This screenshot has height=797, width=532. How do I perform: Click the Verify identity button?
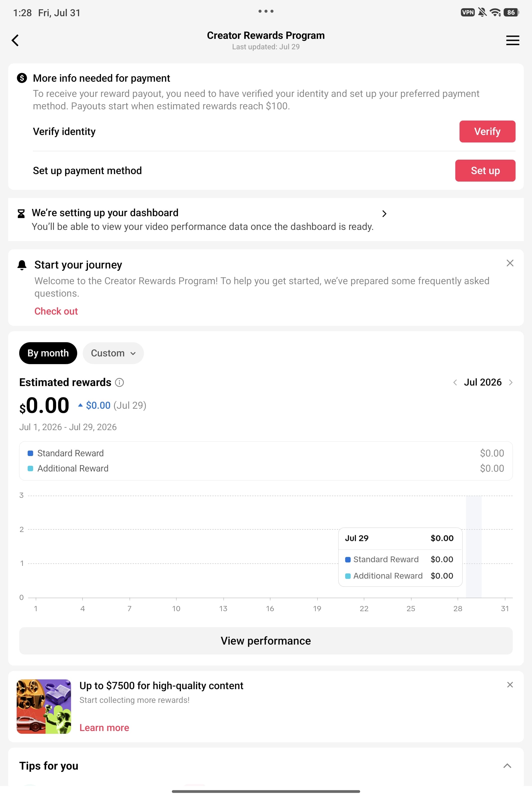(x=487, y=131)
